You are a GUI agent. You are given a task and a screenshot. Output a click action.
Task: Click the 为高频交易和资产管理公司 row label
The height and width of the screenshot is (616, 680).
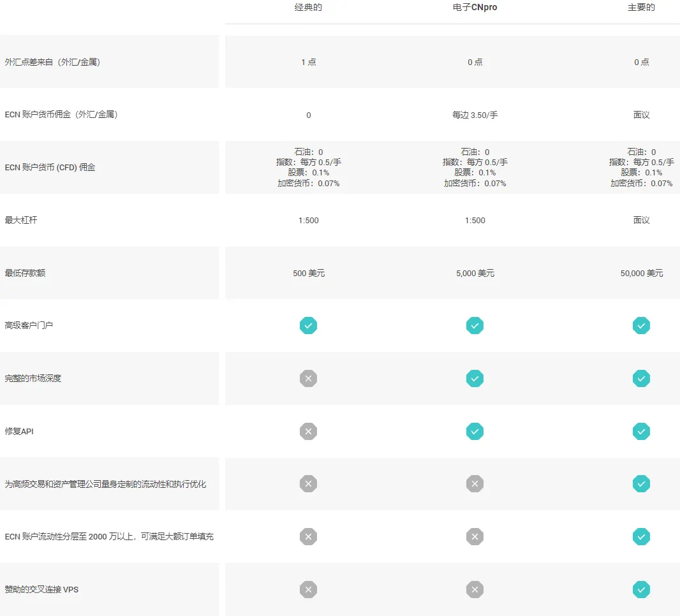click(105, 484)
